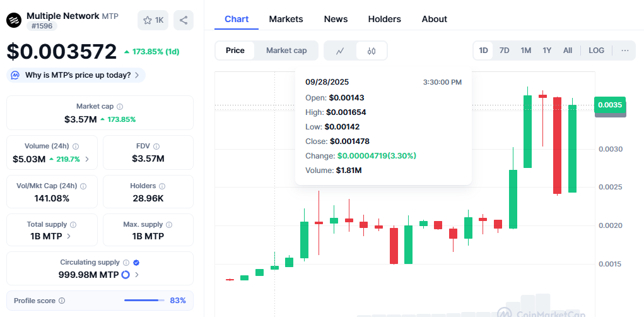Click 'Why is MTP's price up today?'
The width and height of the screenshot is (644, 317).
click(78, 75)
